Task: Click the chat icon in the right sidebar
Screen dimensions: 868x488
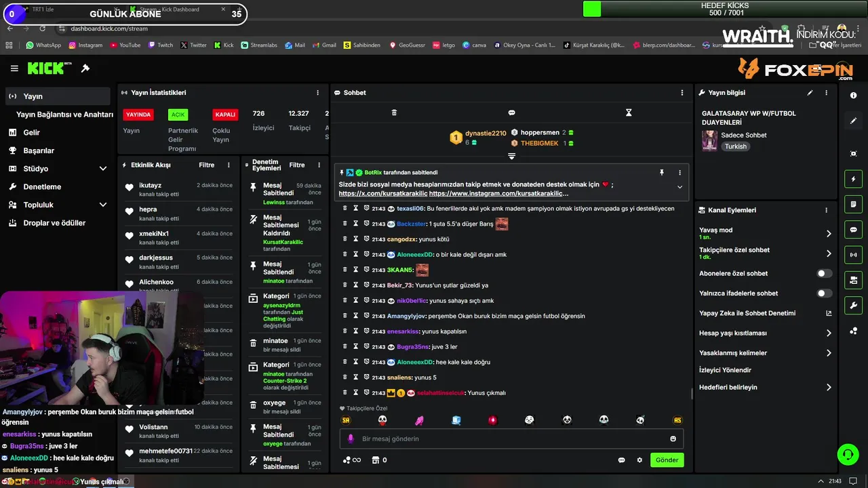Action: coord(853,230)
